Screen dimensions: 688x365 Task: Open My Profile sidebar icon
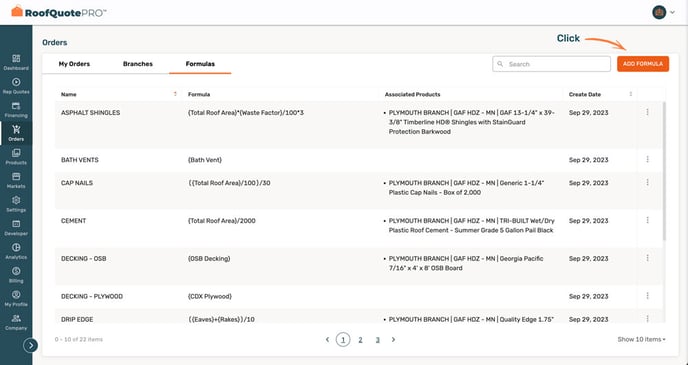tap(16, 299)
